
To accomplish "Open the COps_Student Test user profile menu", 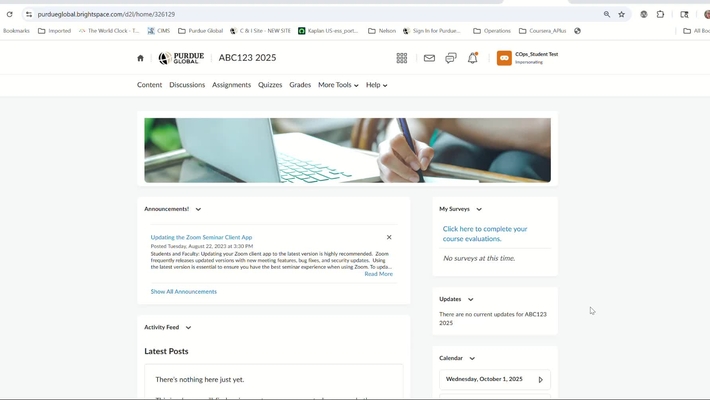I will pos(528,58).
